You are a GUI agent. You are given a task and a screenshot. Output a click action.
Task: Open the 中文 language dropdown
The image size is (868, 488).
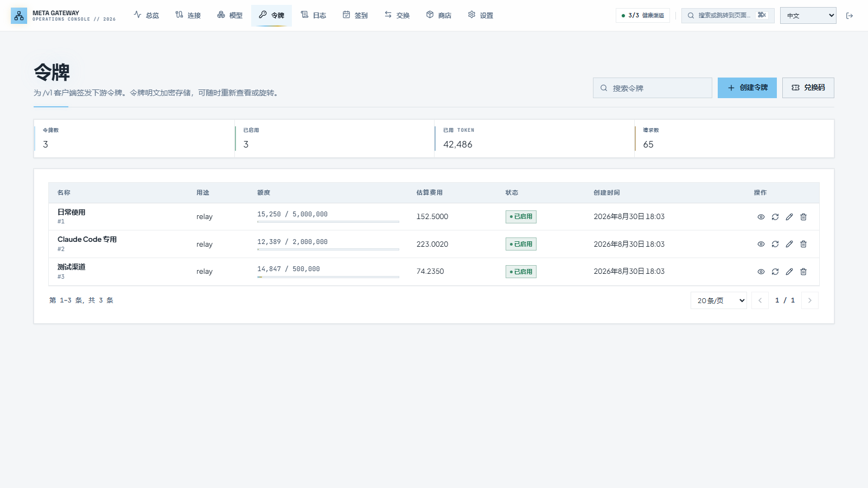[x=808, y=16]
